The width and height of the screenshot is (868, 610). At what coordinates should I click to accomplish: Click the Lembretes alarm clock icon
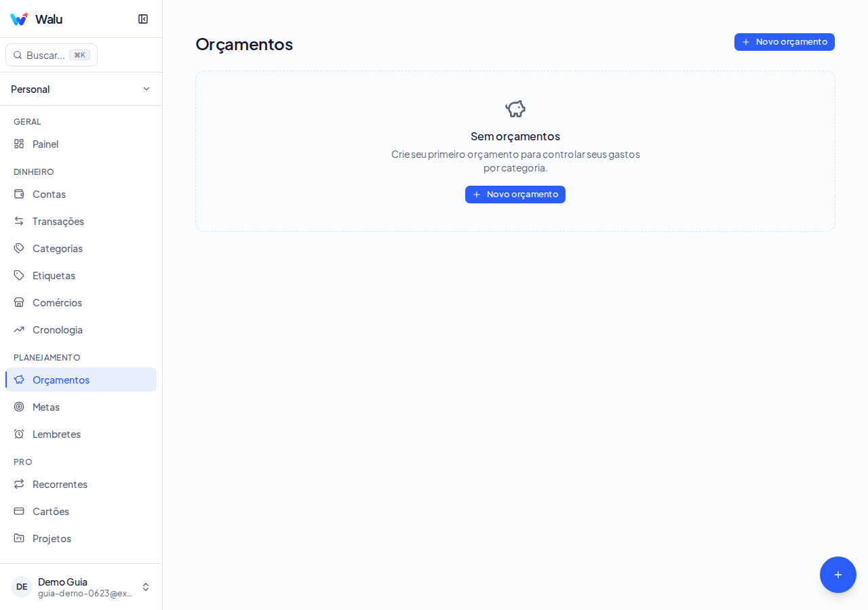[x=19, y=434]
